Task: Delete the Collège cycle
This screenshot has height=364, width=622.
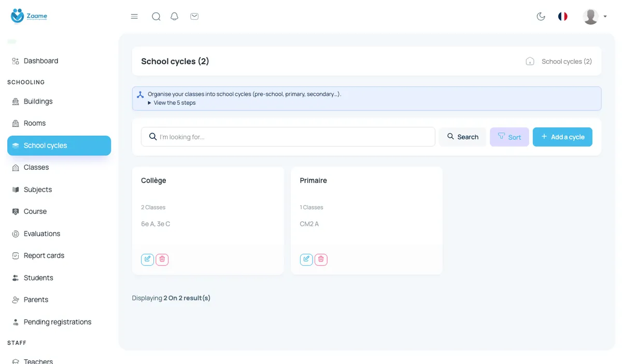Action: tap(162, 259)
